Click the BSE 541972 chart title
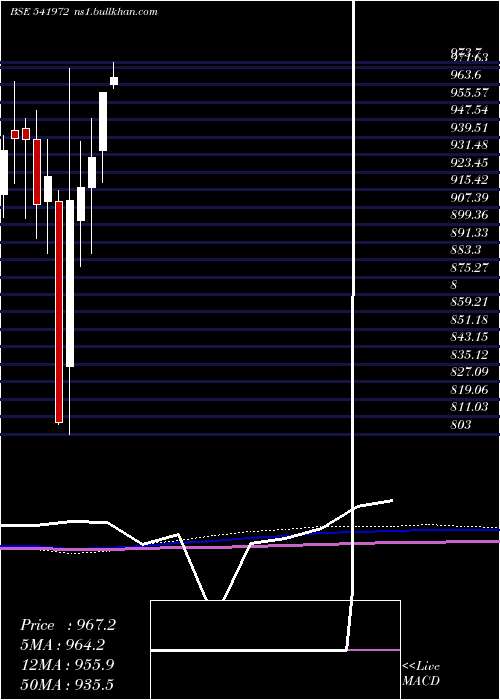Image resolution: width=500 pixels, height=700 pixels. (x=39, y=12)
